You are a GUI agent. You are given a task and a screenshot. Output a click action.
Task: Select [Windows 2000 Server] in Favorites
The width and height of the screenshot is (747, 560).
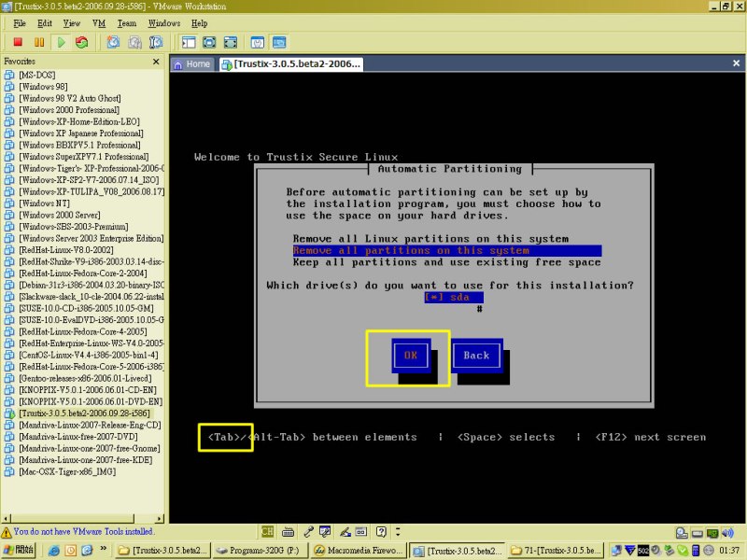click(60, 215)
